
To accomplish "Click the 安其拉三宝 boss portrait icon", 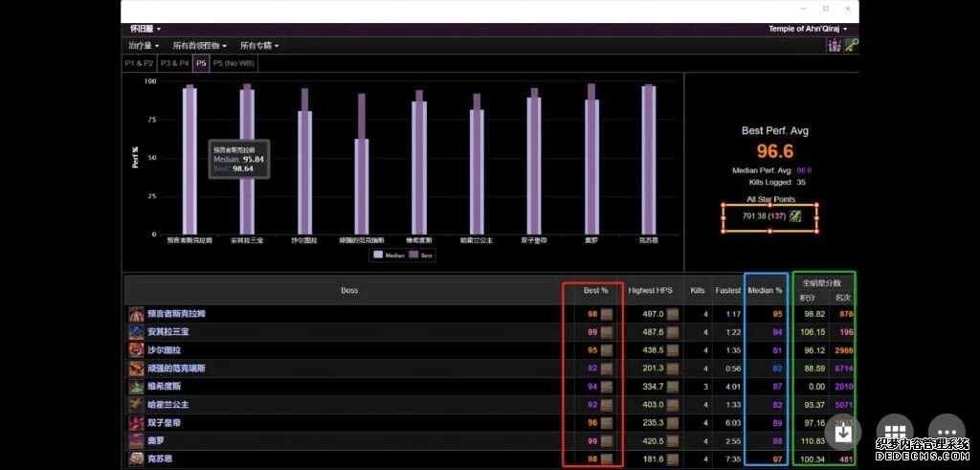I will coord(136,332).
